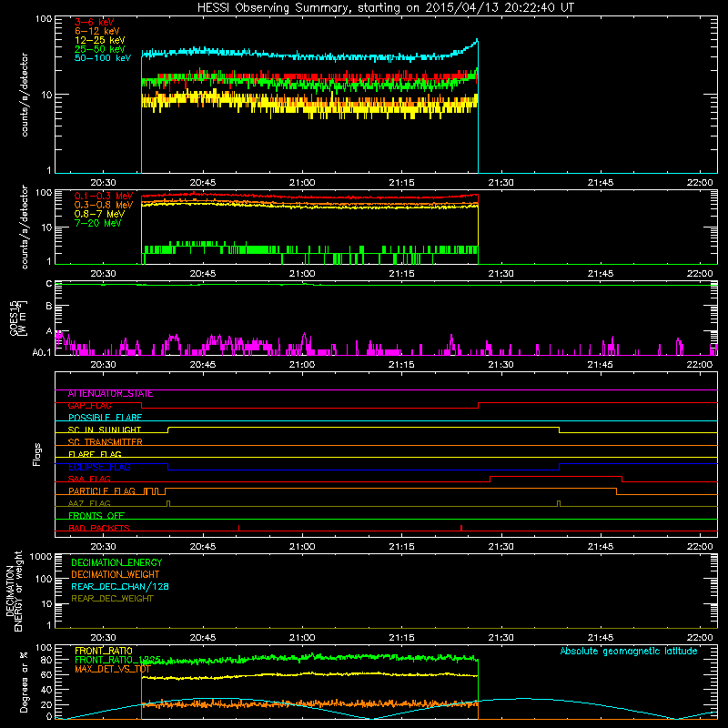Click the MAX_DET_VS_TOT legend label
728x728 pixels.
click(x=112, y=669)
